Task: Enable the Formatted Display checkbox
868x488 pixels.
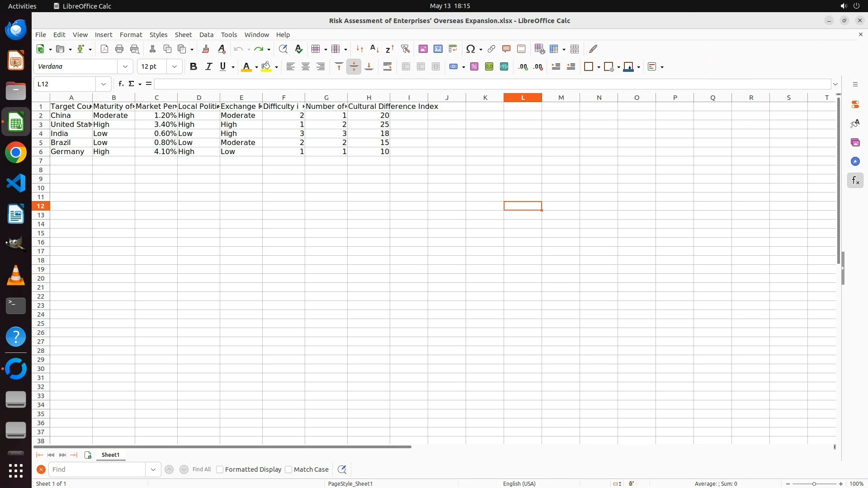Action: pyautogui.click(x=220, y=469)
